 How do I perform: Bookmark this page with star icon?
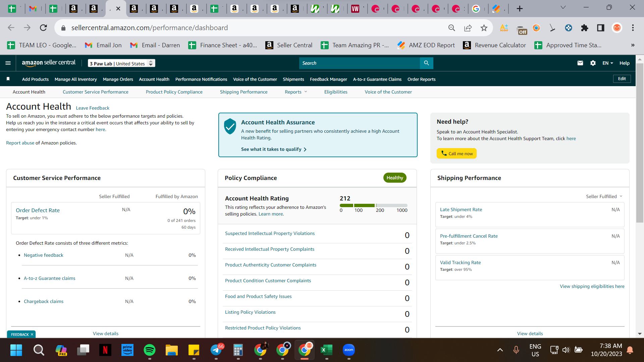[x=484, y=28]
